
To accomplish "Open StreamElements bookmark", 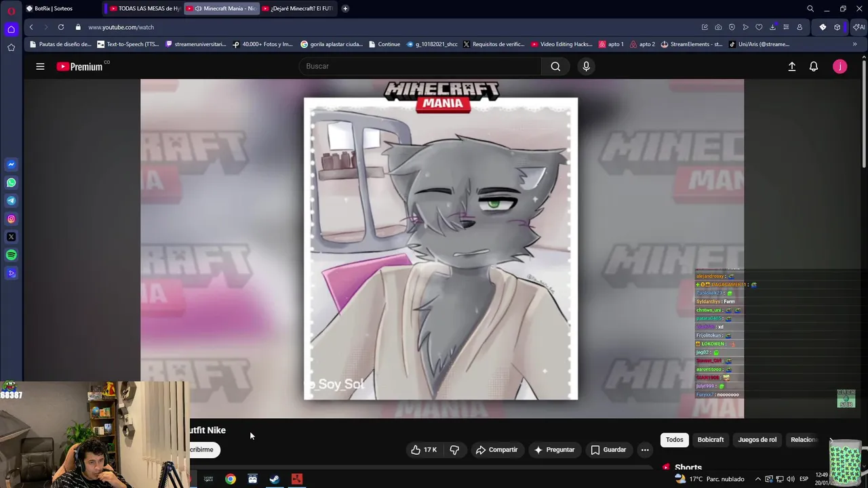I will point(692,44).
